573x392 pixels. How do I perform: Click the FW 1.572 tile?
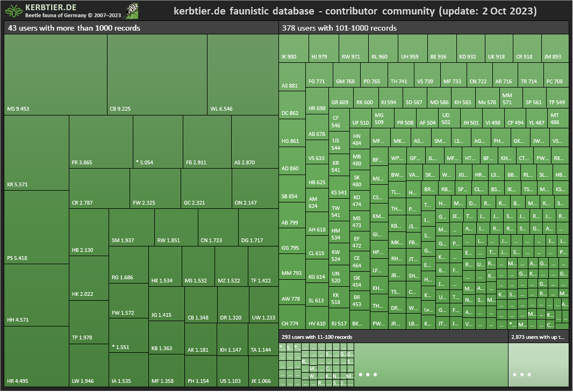click(x=128, y=301)
